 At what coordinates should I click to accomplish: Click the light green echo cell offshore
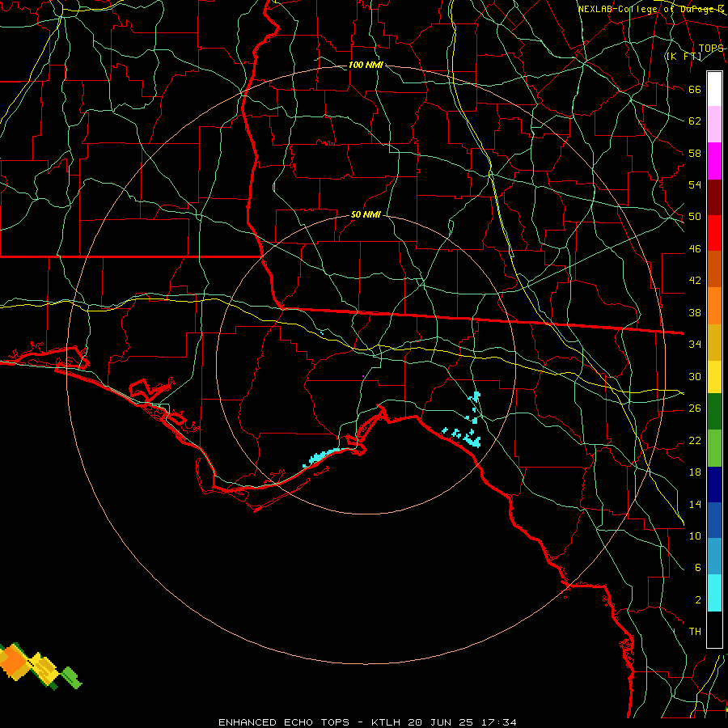point(71,677)
